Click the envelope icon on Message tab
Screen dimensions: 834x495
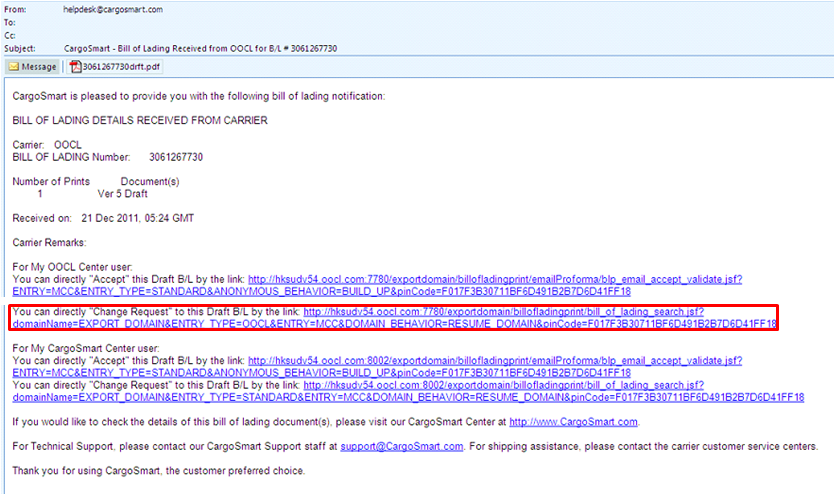coord(14,67)
